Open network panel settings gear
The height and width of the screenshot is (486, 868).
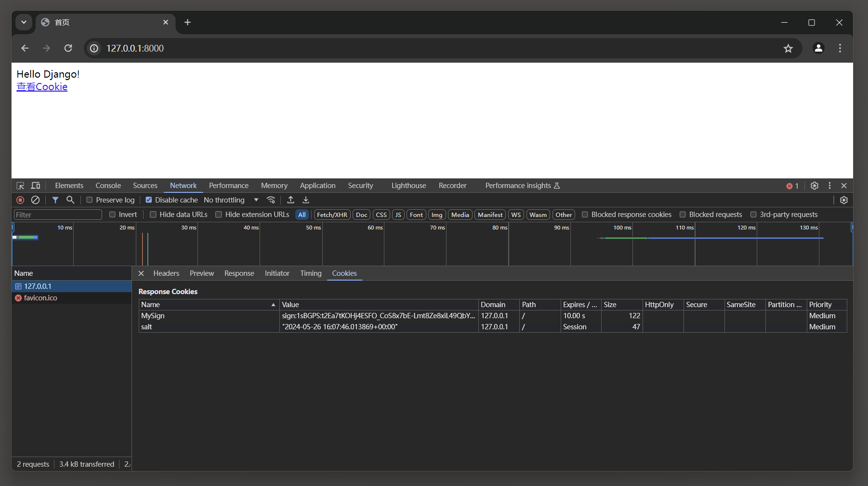click(x=844, y=200)
